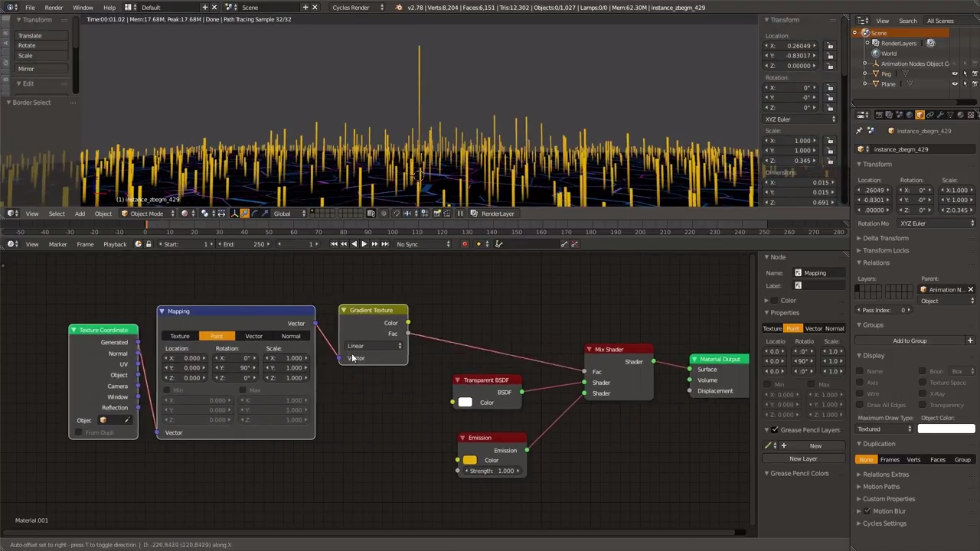980x551 pixels.
Task: Click the keying set dot icon near playback
Action: click(478, 243)
